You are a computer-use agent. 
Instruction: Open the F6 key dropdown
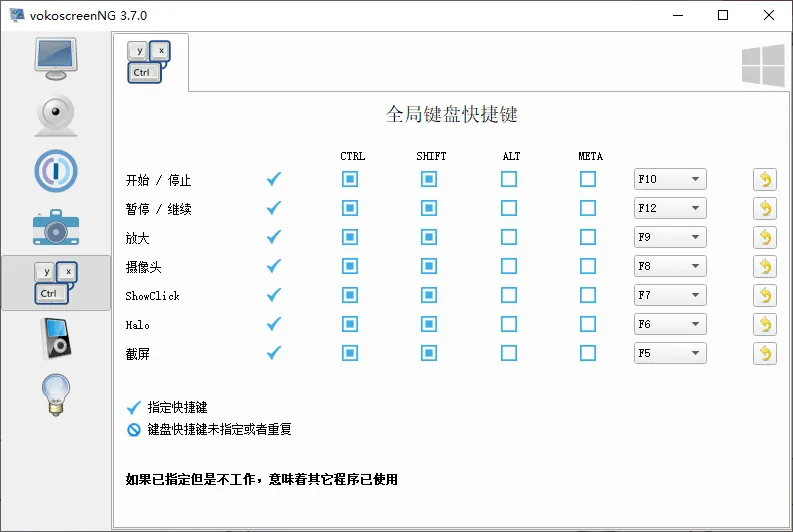pos(670,324)
